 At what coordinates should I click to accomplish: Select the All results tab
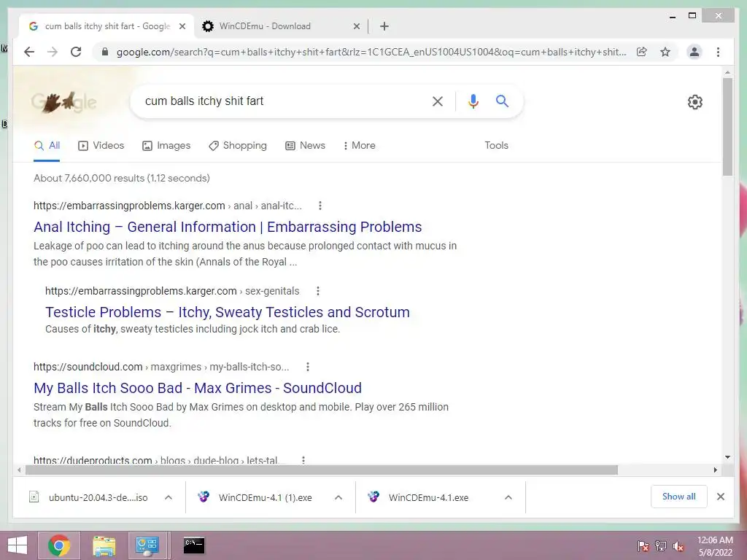(47, 145)
